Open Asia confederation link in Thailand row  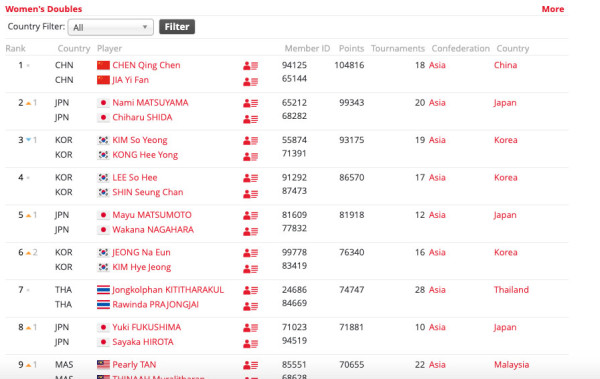[437, 290]
